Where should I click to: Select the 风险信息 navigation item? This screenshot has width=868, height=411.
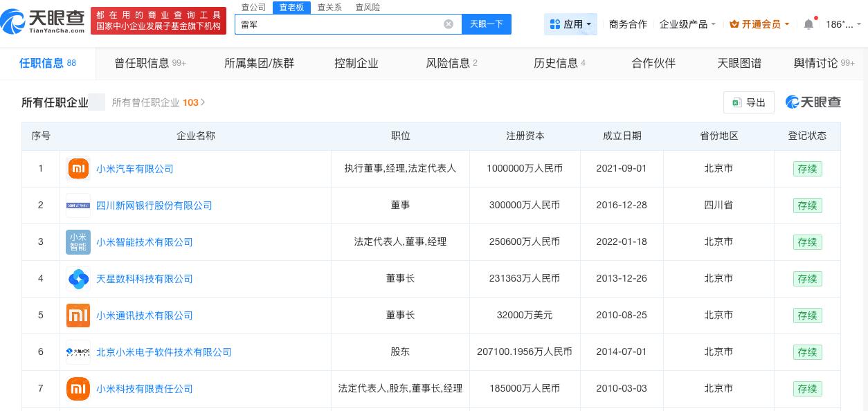pyautogui.click(x=449, y=63)
